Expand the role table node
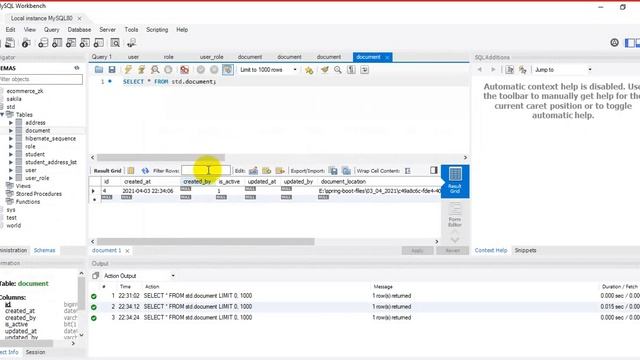Screen dimensions: 640x360 pyautogui.click(x=11, y=147)
